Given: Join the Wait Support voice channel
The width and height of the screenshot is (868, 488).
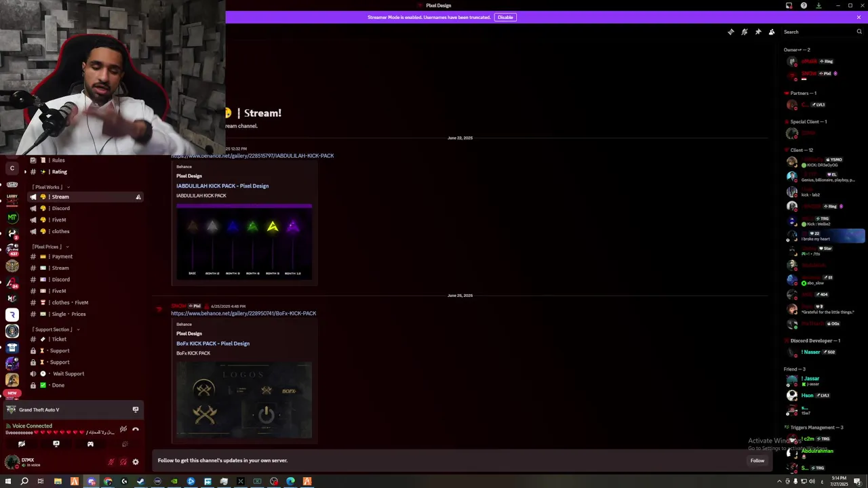Looking at the screenshot, I should point(85,373).
